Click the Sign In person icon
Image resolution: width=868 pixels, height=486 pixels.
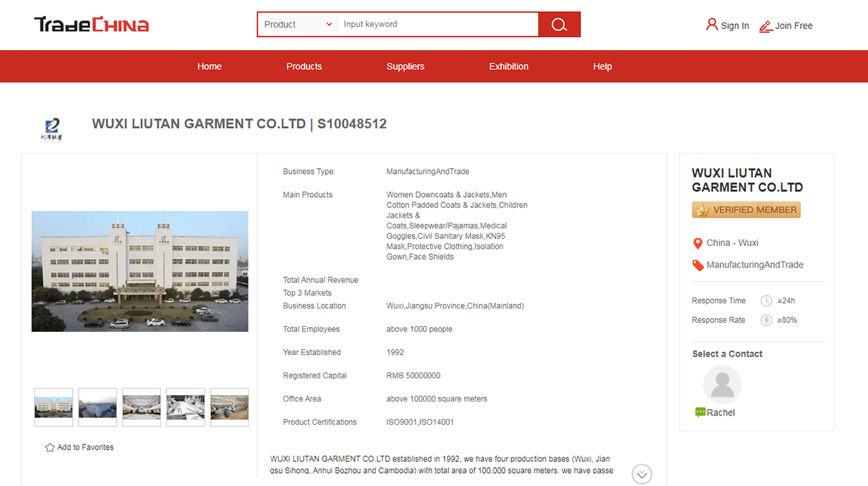(711, 25)
